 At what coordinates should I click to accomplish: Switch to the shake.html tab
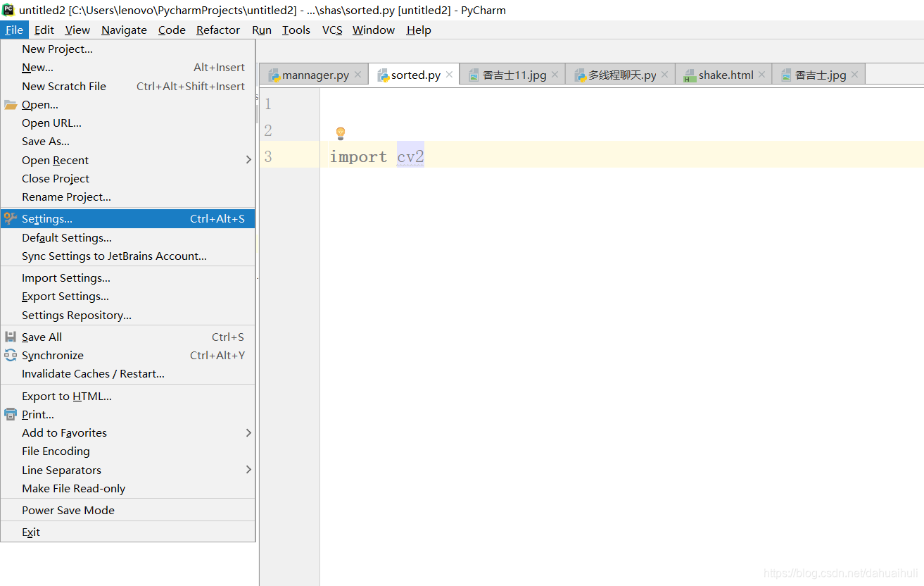coord(723,75)
